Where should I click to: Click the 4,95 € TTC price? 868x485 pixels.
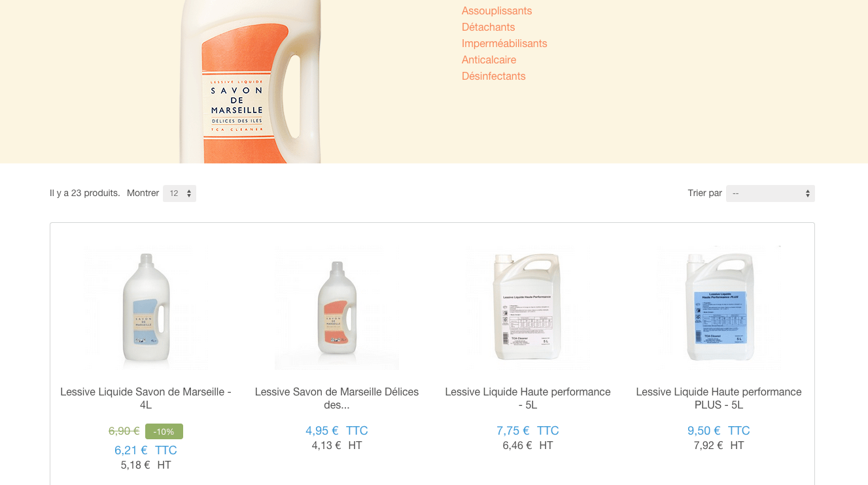click(x=337, y=431)
